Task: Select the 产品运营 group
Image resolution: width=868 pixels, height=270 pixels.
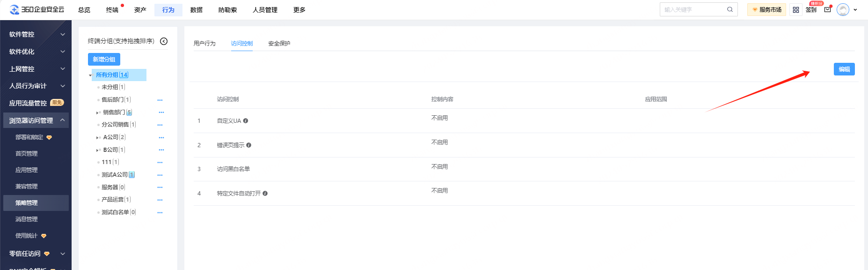Action: (116, 200)
